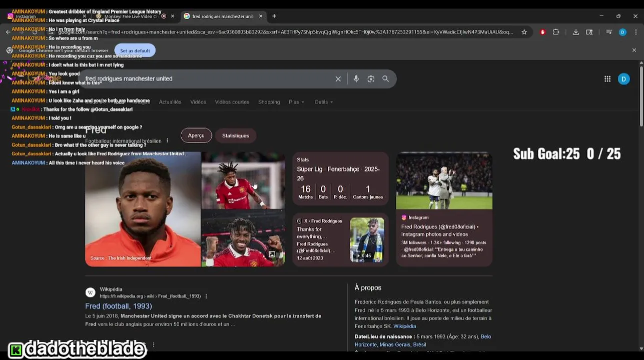Click the 1 Cartons jaunes stat
The height and width of the screenshot is (360, 644).
368,192
